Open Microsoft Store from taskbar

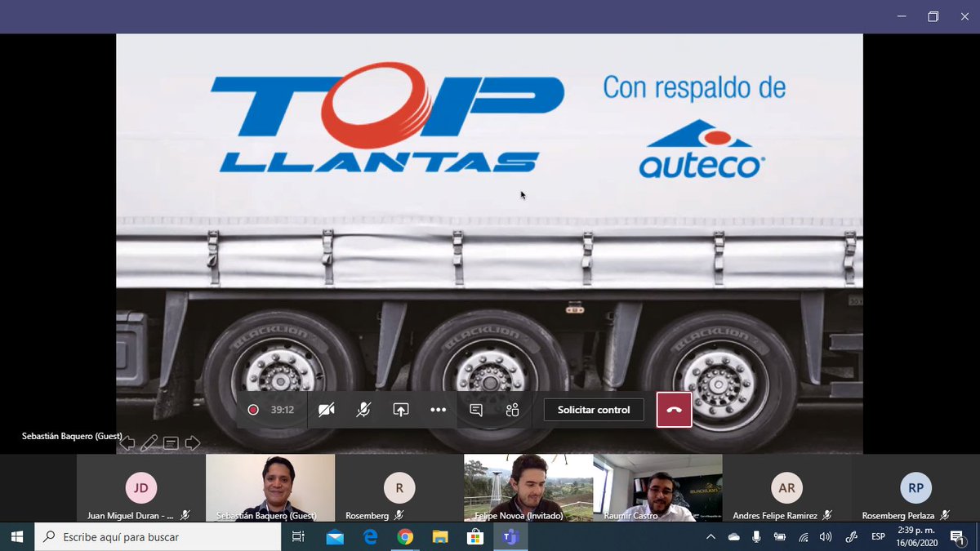click(x=475, y=536)
